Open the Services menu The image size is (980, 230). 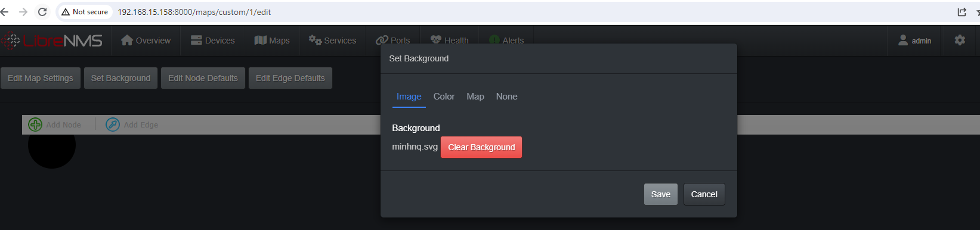(x=332, y=41)
